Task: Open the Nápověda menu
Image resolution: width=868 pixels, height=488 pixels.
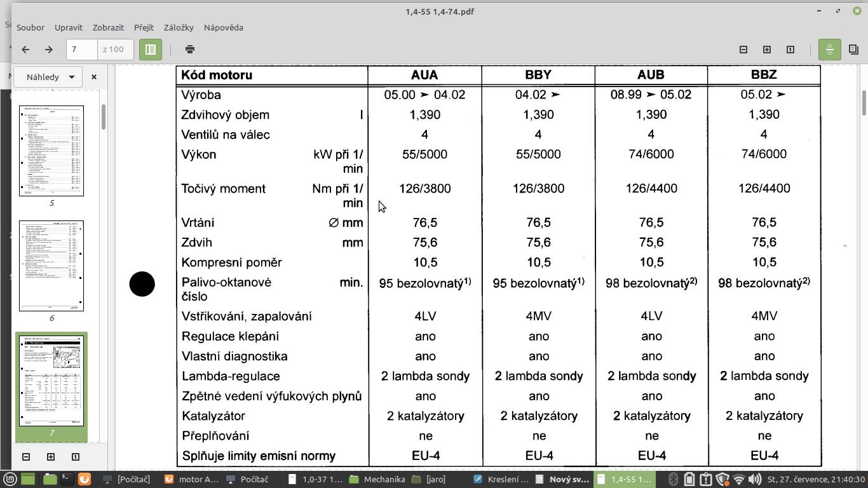Action: (x=224, y=27)
